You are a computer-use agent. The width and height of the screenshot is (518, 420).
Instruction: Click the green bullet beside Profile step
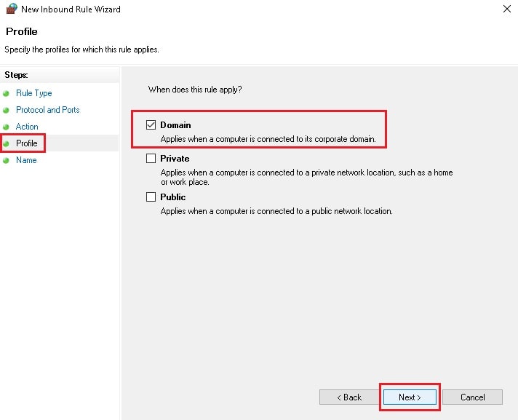[6, 143]
